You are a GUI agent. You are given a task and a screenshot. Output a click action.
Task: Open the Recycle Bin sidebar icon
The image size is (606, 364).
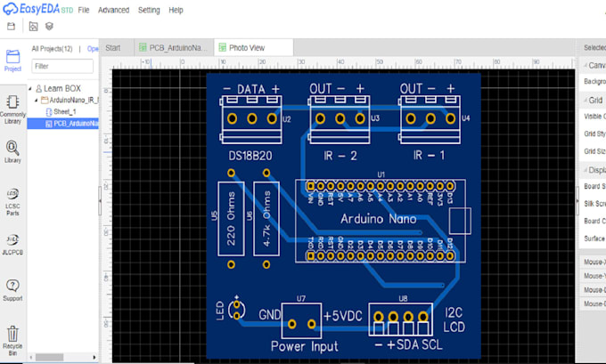(x=12, y=341)
